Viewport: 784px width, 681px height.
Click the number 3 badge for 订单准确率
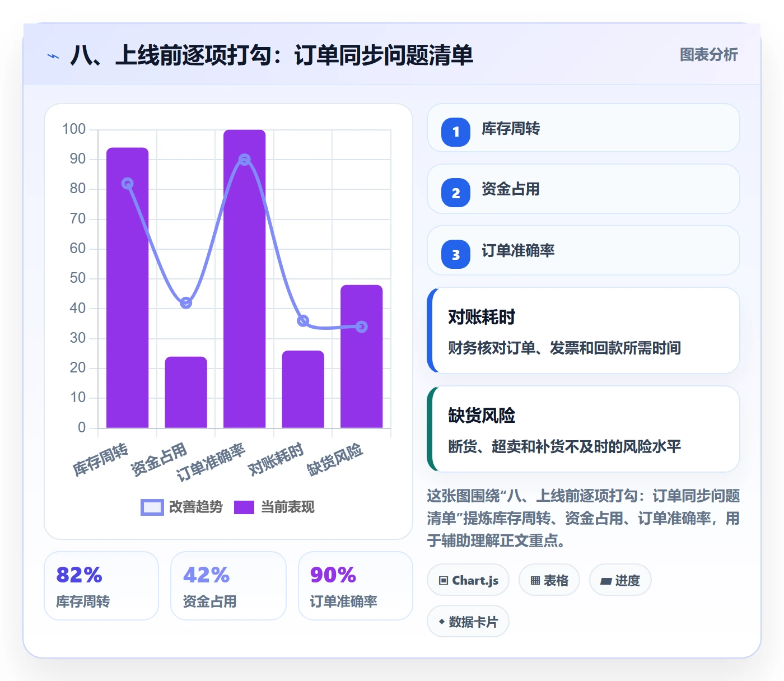click(x=456, y=254)
